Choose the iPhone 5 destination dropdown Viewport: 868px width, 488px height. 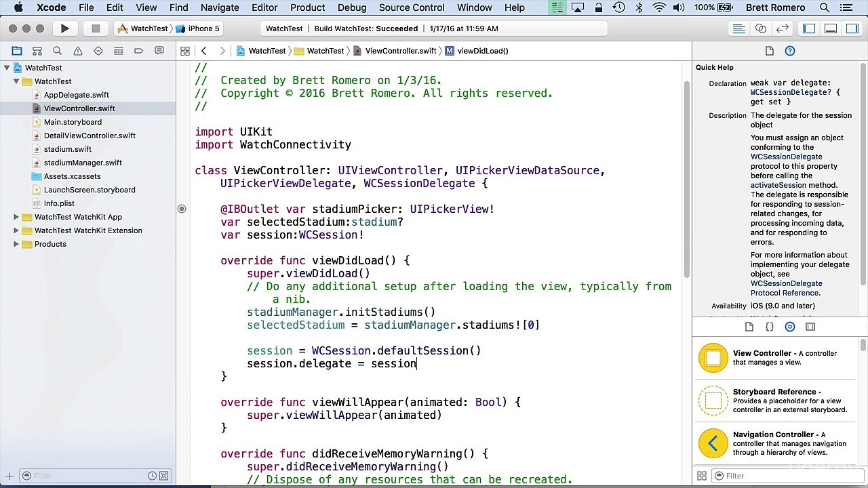tap(197, 28)
